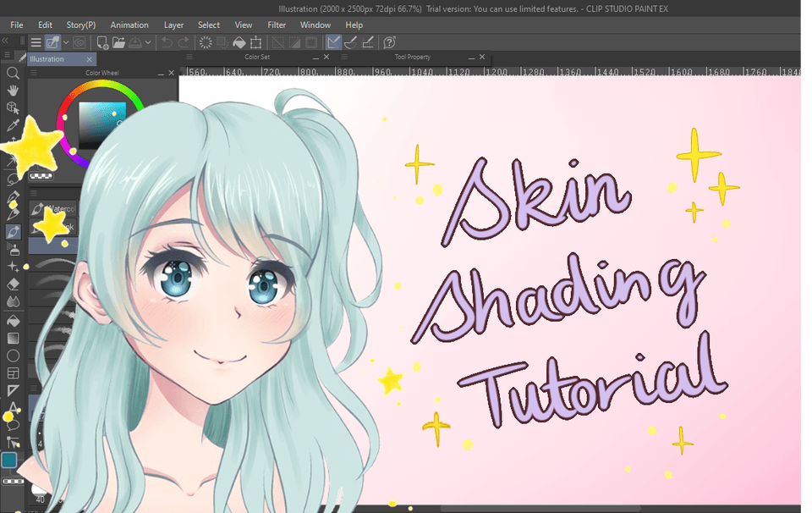Select the Zoom magnifier tool
This screenshot has height=513, width=812.
[x=13, y=74]
